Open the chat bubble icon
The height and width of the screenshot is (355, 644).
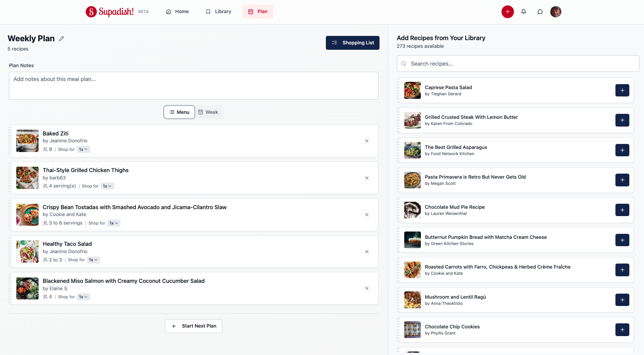[x=540, y=12]
